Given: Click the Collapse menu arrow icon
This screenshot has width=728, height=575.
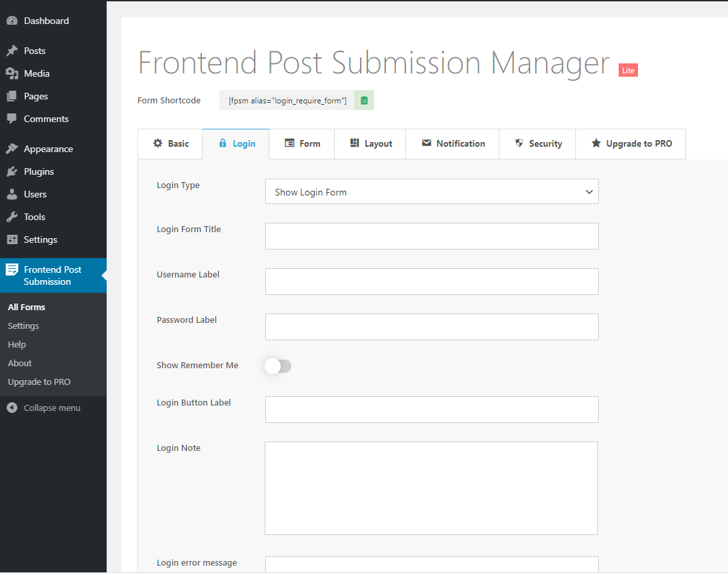Looking at the screenshot, I should 12,408.
